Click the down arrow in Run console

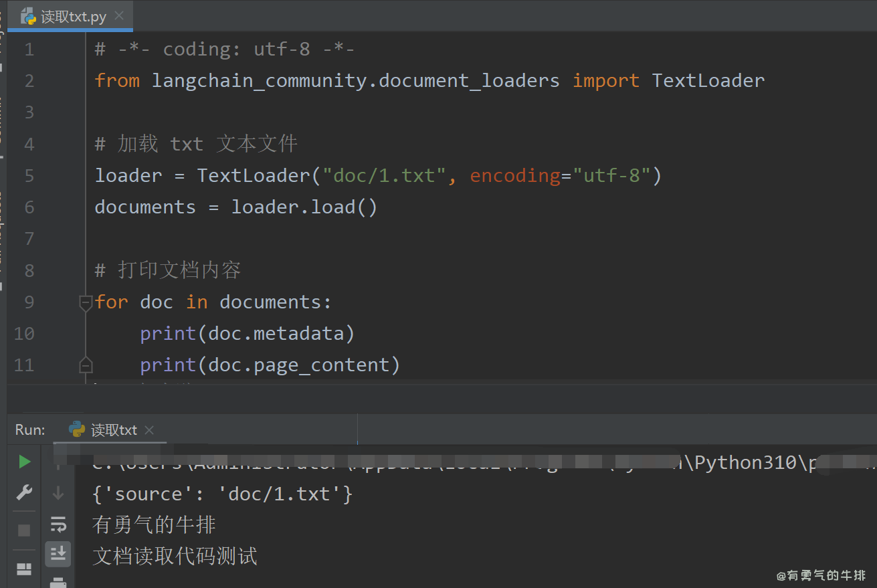(58, 494)
